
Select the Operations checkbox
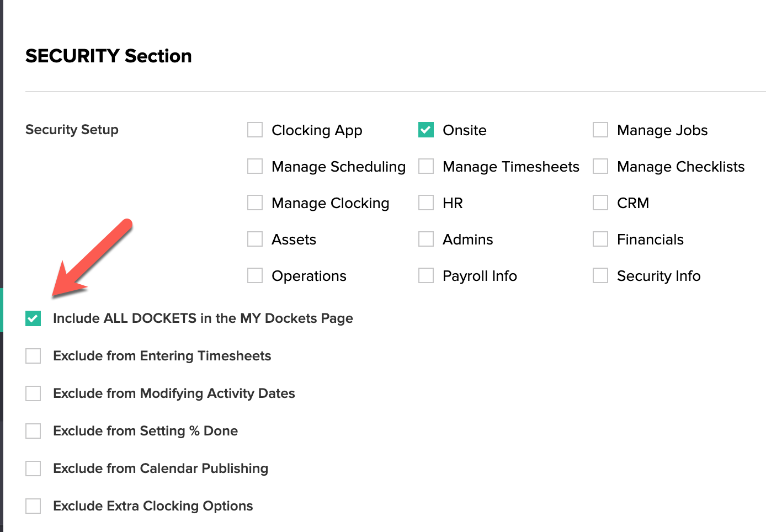pos(255,275)
